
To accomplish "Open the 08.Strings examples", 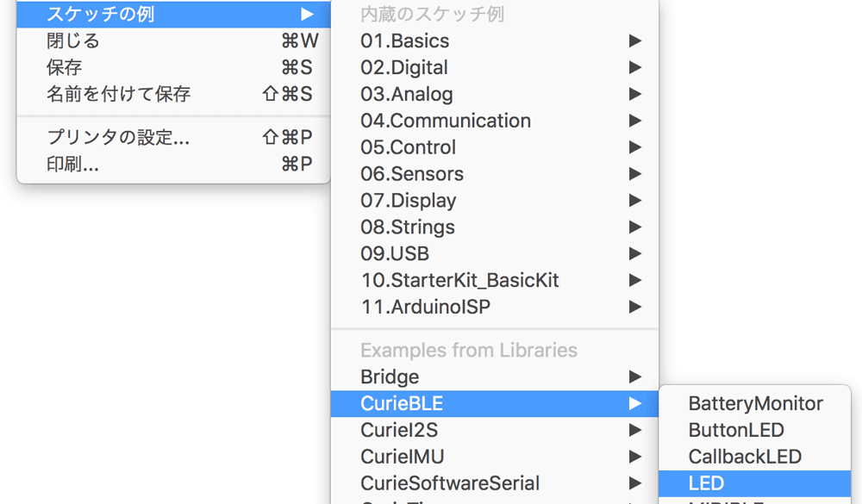I will (494, 227).
